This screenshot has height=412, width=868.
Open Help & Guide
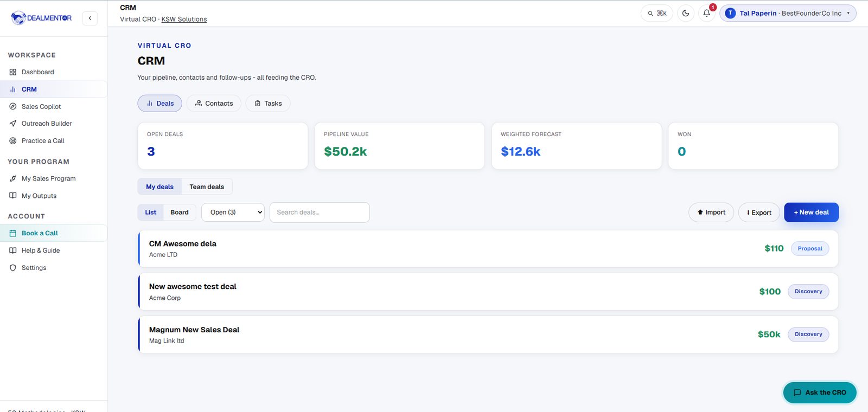(x=53, y=250)
